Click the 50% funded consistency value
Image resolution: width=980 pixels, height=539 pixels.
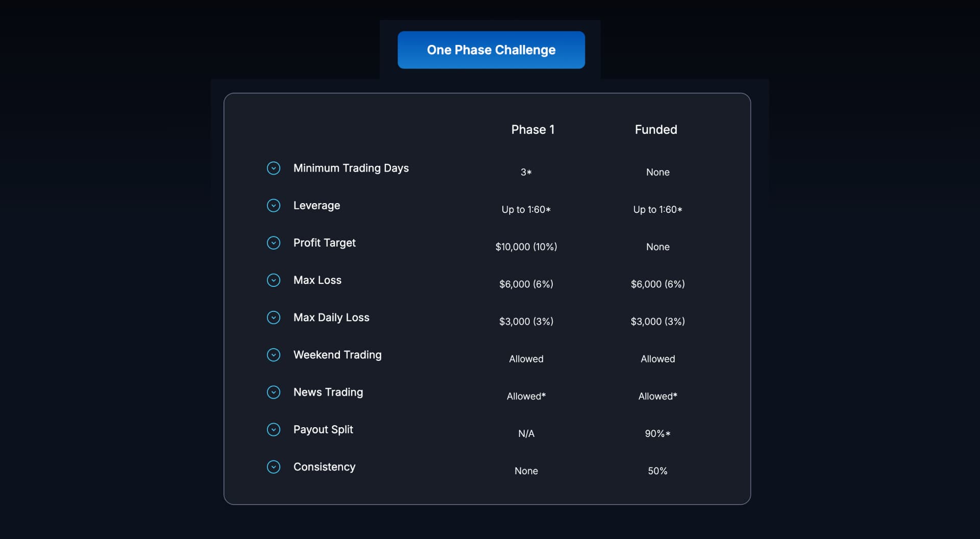(657, 471)
